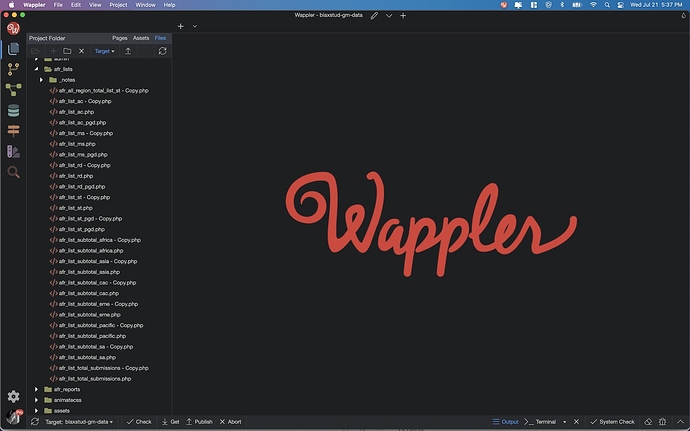Switch to the Files tab
The height and width of the screenshot is (431, 690).
pos(160,38)
